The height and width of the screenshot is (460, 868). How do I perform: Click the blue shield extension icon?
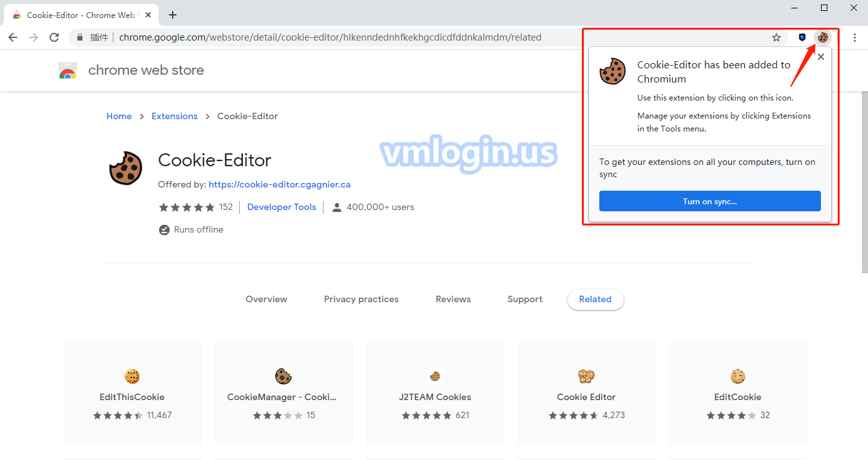[x=802, y=37]
